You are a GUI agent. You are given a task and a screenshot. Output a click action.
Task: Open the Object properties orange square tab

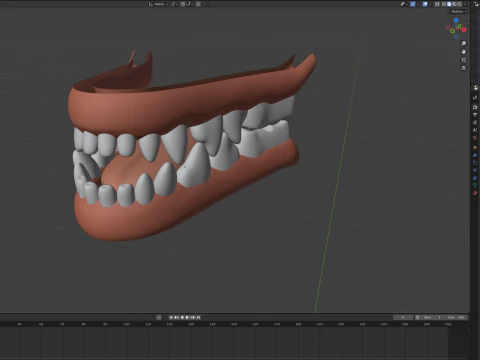(x=475, y=147)
